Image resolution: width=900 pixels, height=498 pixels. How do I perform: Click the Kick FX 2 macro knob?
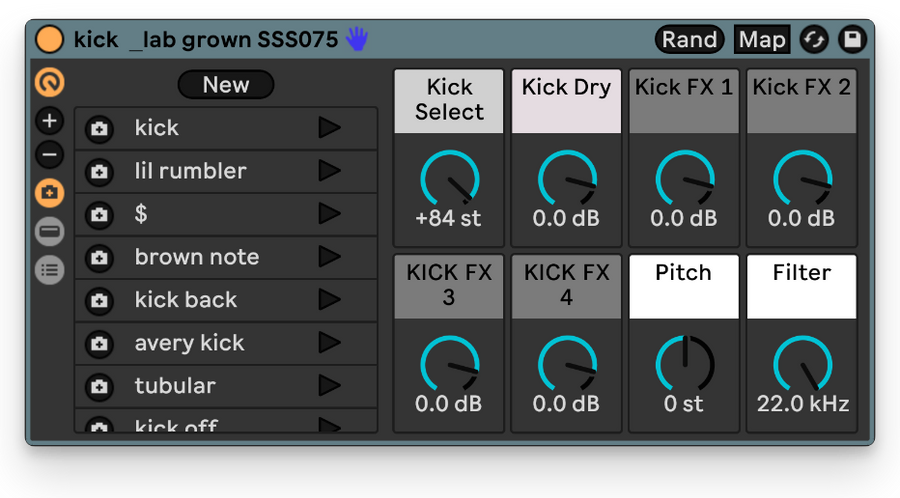tap(802, 178)
